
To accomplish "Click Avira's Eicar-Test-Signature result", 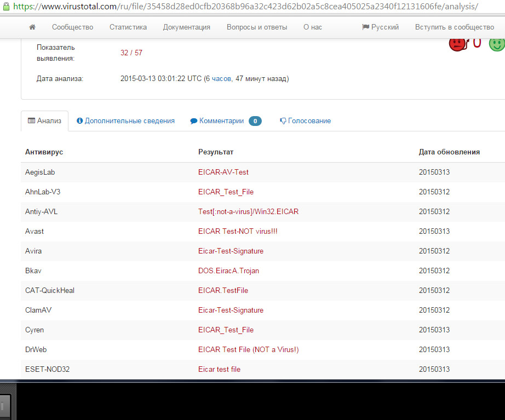I will 231,251.
